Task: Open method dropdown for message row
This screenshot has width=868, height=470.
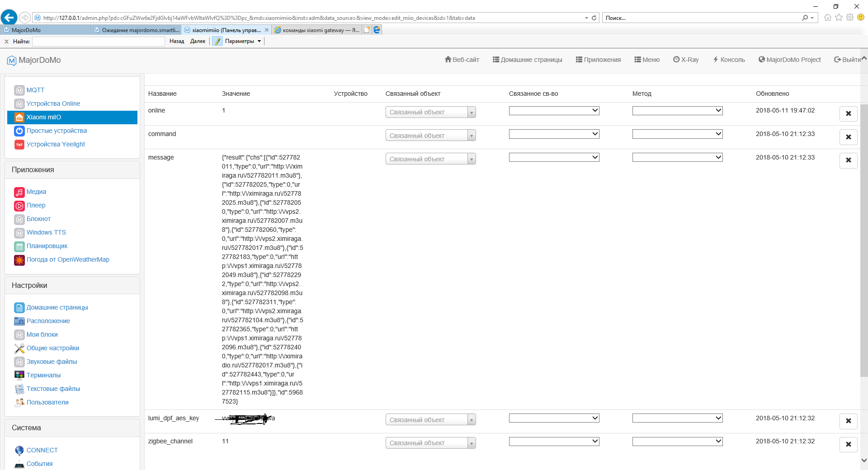Action: (x=678, y=158)
